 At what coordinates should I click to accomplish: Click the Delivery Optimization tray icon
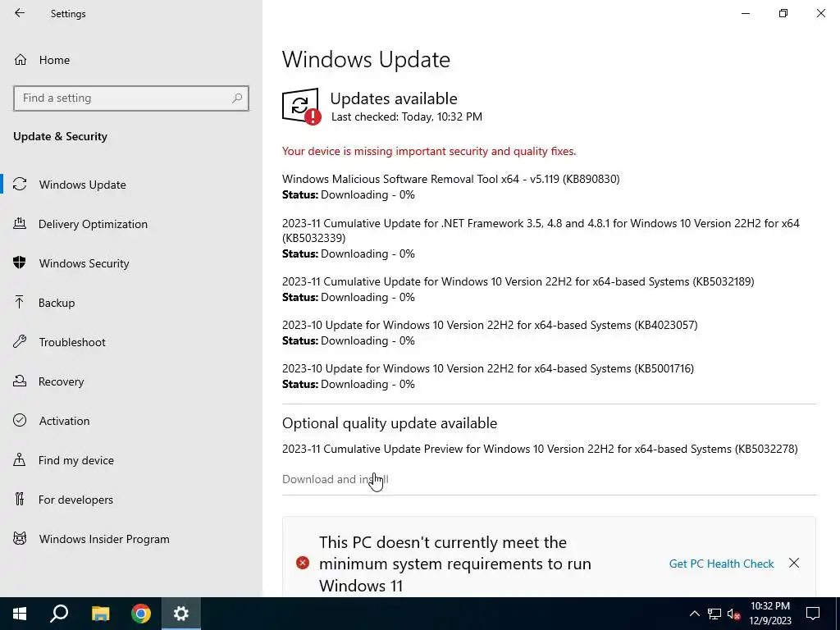pos(20,223)
